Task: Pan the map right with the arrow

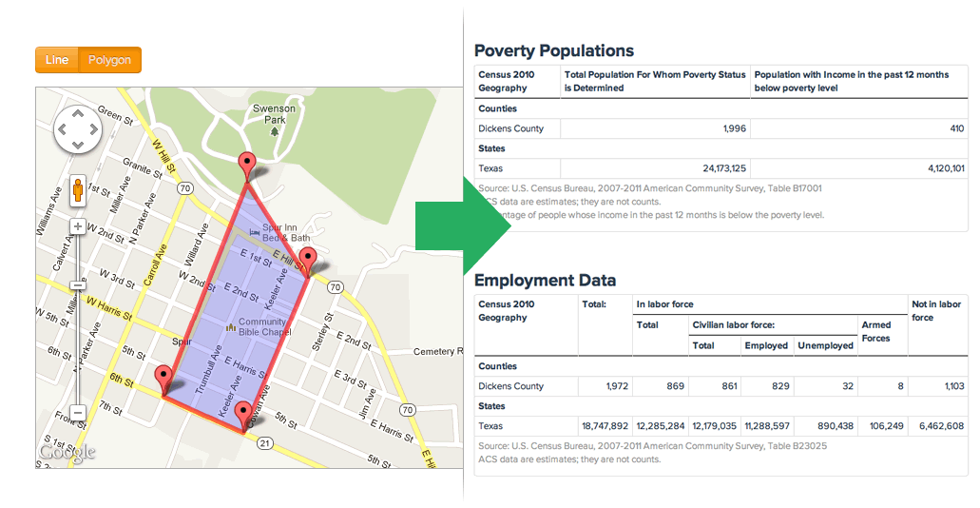Action: point(94,129)
